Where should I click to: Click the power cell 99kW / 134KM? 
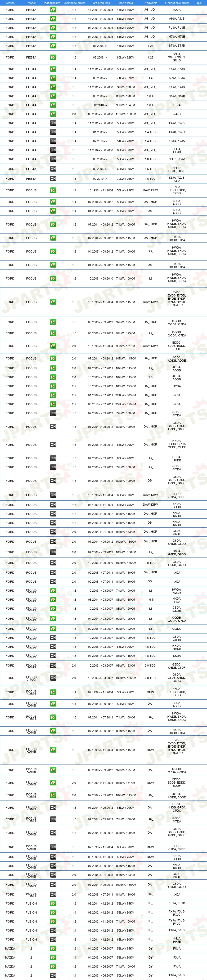pos(125,105)
